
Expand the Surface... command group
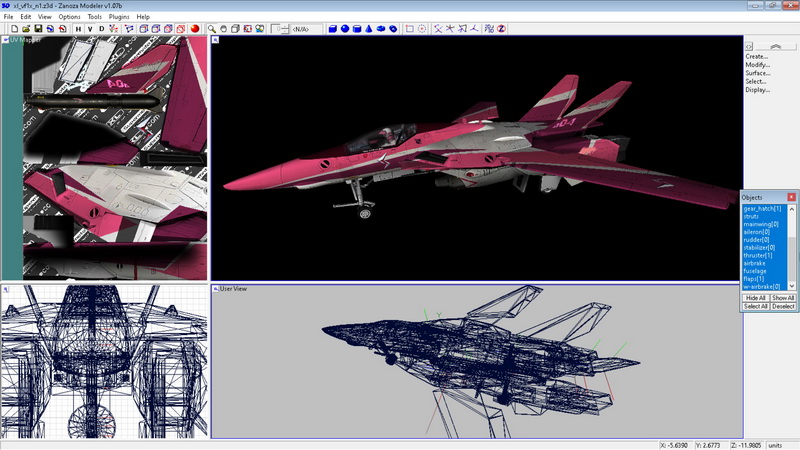click(x=758, y=73)
